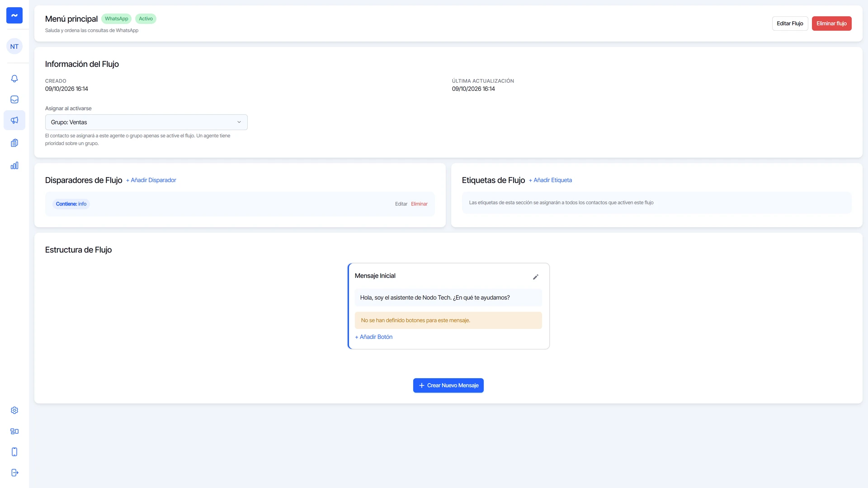Click the 'Saluda y ordena las consultas' subtitle
The height and width of the screenshot is (488, 868).
(92, 30)
